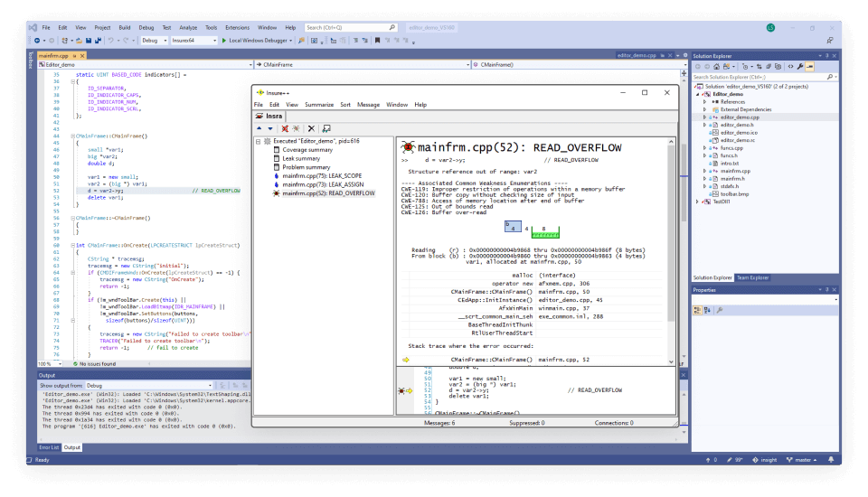This screenshot has width=868, height=497.
Task: Click the Open File folder icon in VS toolbar
Action: 80,41
